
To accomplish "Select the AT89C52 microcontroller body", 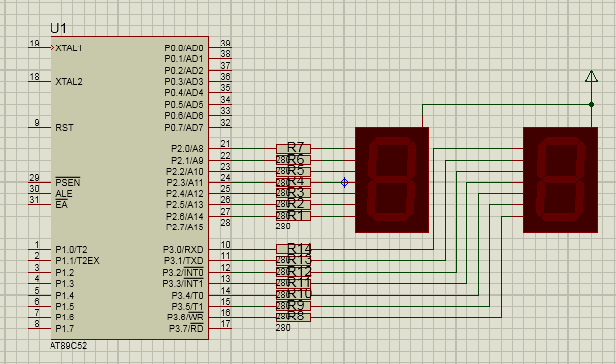I will [130, 188].
